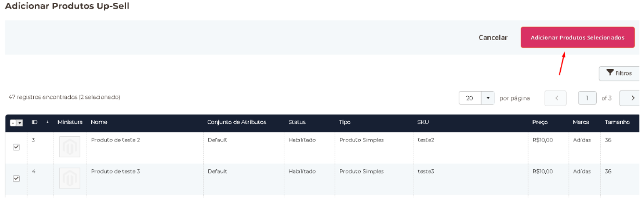Sort by the Nome column header

pos(99,123)
